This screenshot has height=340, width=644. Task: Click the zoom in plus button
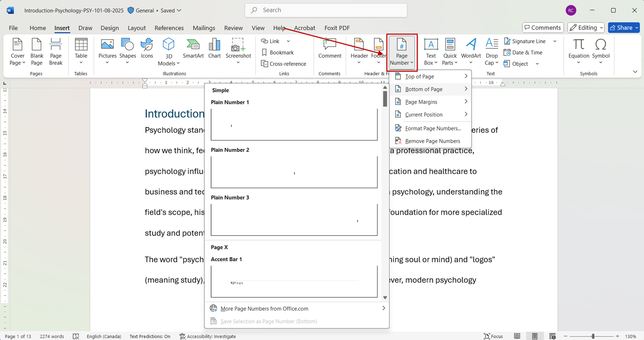[617, 336]
